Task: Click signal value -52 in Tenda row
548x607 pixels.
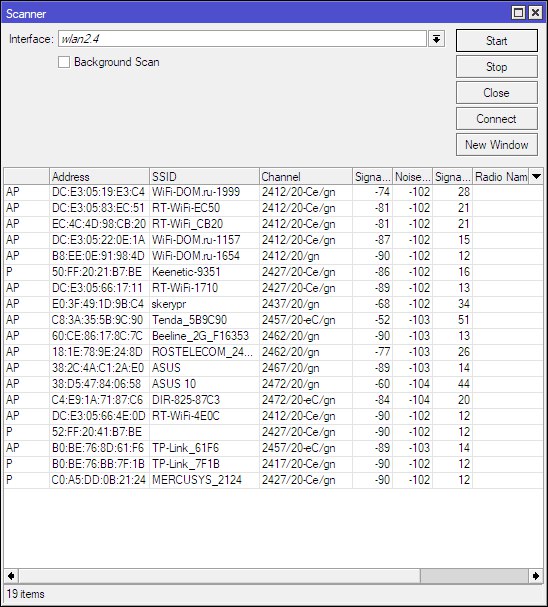Action: pyautogui.click(x=382, y=320)
